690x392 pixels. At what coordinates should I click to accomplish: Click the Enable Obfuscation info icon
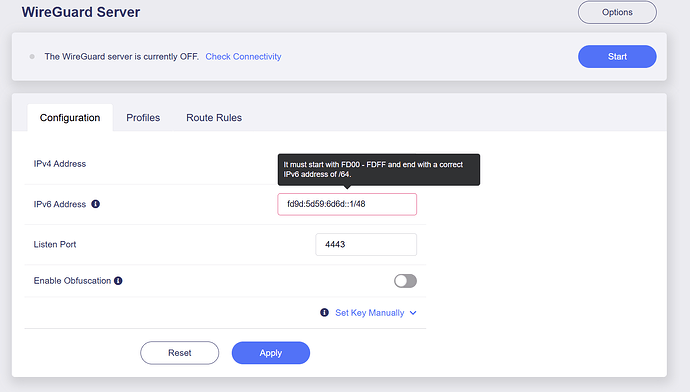point(118,281)
